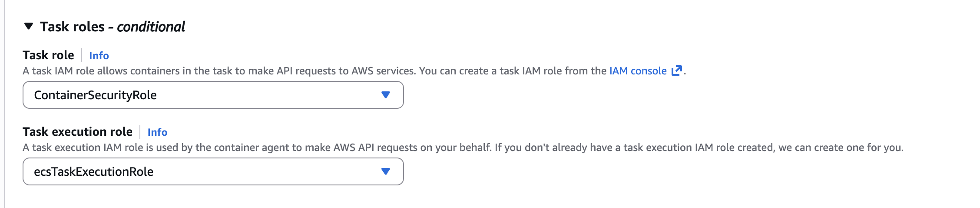The width and height of the screenshot is (980, 208).
Task: Select the ecsTaskExecutionRole text in dropdown
Action: tap(93, 172)
